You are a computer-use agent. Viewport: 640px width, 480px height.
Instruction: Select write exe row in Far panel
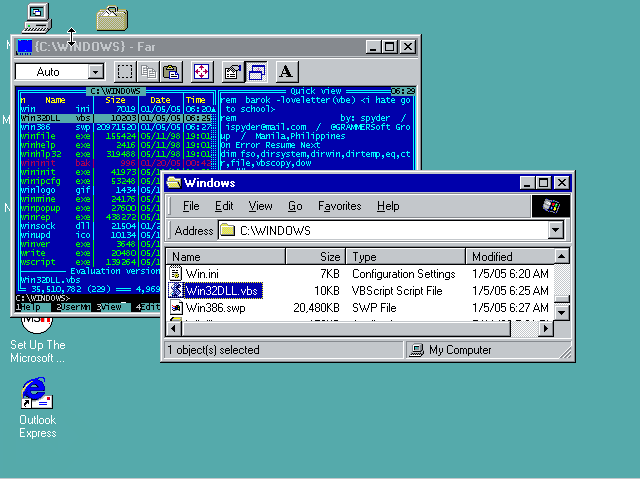pyautogui.click(x=91, y=253)
